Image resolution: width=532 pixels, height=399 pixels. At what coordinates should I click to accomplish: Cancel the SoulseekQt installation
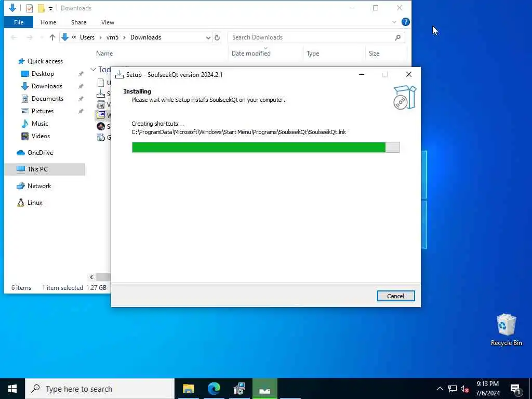[x=395, y=296]
